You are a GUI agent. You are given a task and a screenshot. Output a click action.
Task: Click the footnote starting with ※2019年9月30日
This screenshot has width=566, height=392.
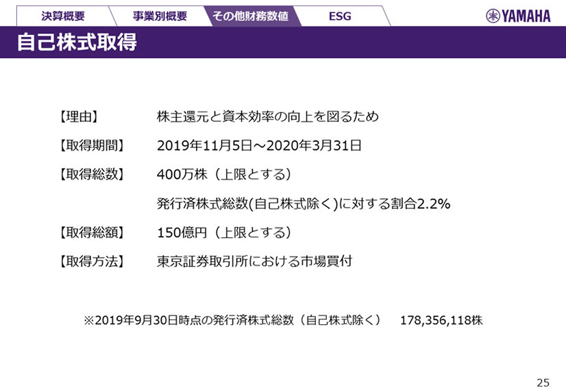[x=232, y=320]
